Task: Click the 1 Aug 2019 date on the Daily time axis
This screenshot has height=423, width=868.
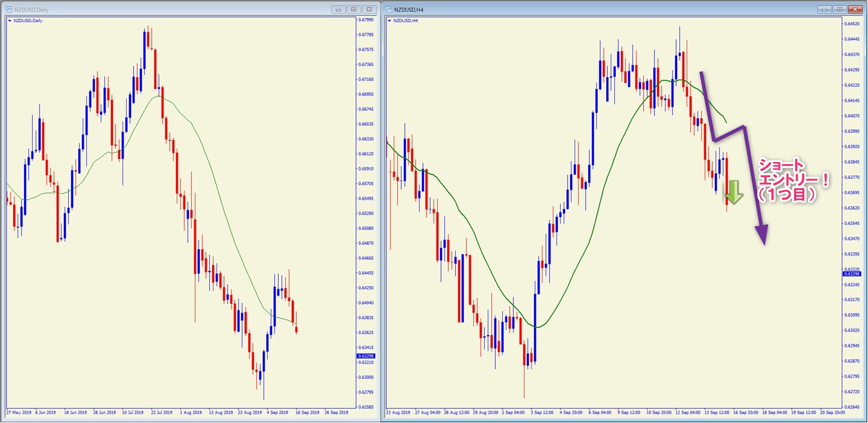Action: point(191,412)
